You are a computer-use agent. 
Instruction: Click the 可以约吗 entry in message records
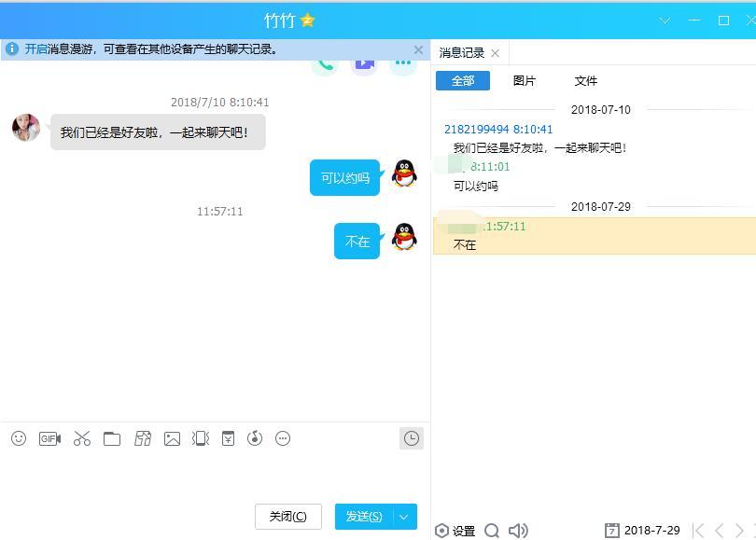pyautogui.click(x=475, y=186)
